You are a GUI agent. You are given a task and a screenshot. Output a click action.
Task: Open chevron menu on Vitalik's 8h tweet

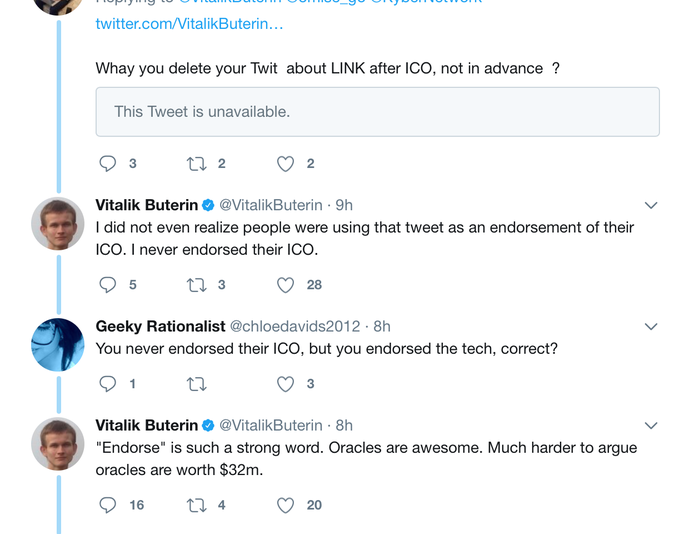pos(651,426)
